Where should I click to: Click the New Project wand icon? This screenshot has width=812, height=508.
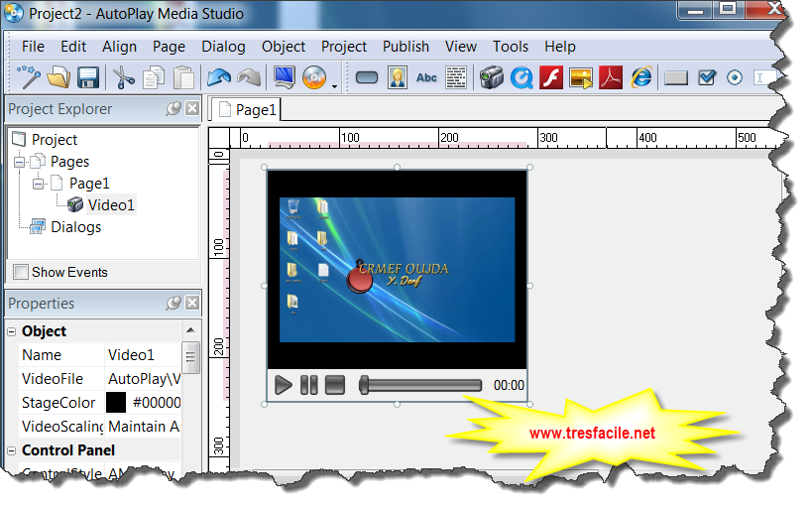(29, 77)
